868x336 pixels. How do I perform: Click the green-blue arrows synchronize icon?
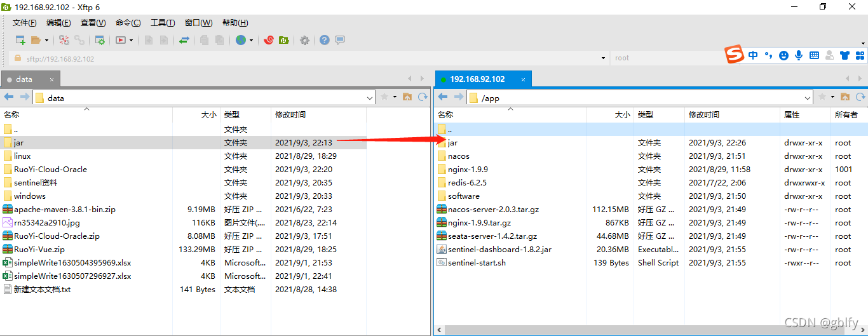point(184,40)
